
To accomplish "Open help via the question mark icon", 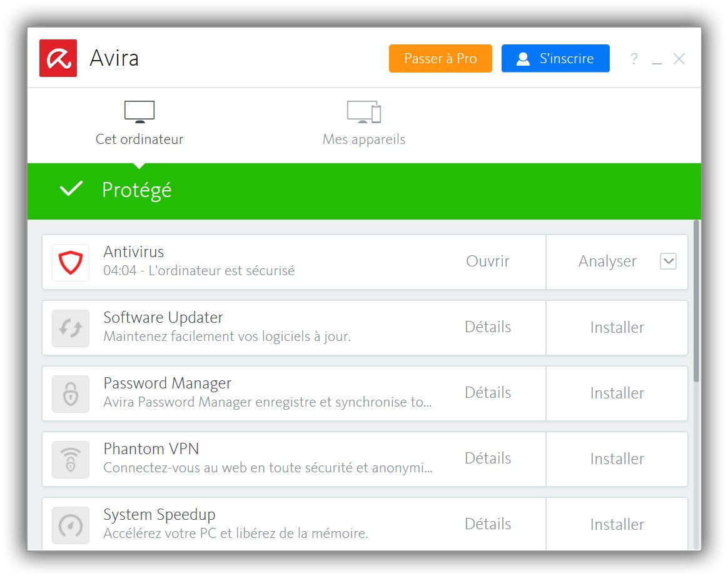I will (x=634, y=59).
